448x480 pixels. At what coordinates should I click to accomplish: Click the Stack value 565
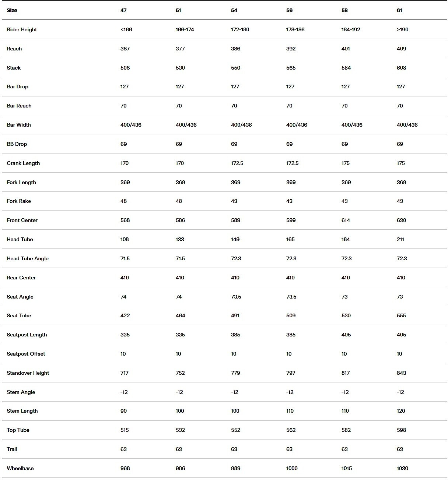click(291, 68)
